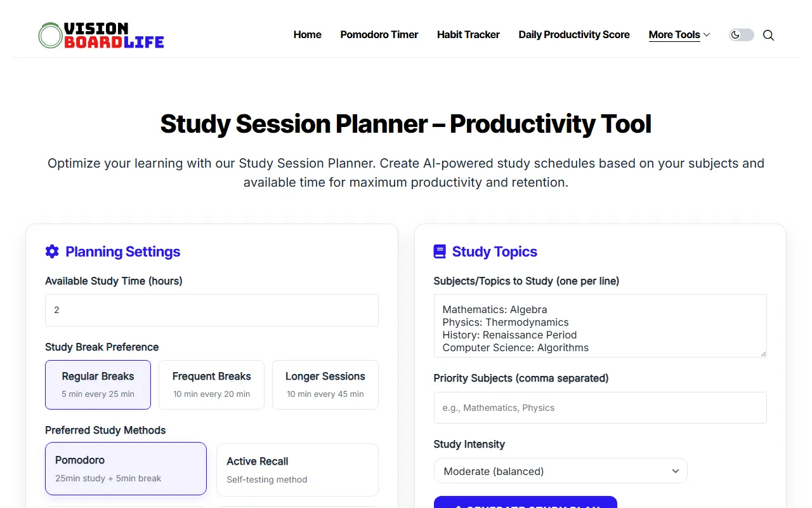The height and width of the screenshot is (508, 812).
Task: Focus the Priority Subjects input field
Action: (599, 408)
